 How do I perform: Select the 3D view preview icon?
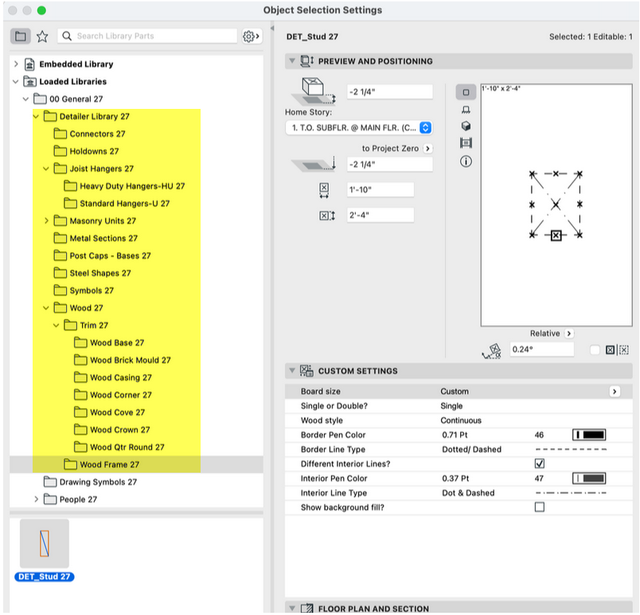pos(466,126)
